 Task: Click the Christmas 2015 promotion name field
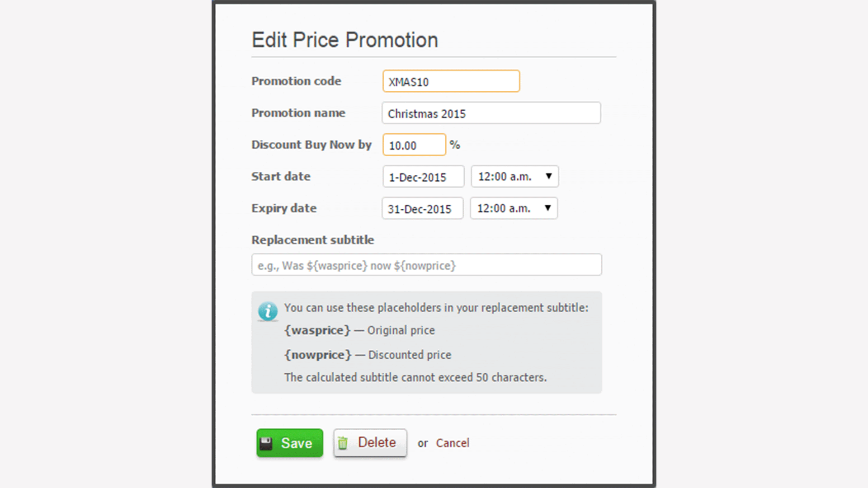tap(491, 113)
